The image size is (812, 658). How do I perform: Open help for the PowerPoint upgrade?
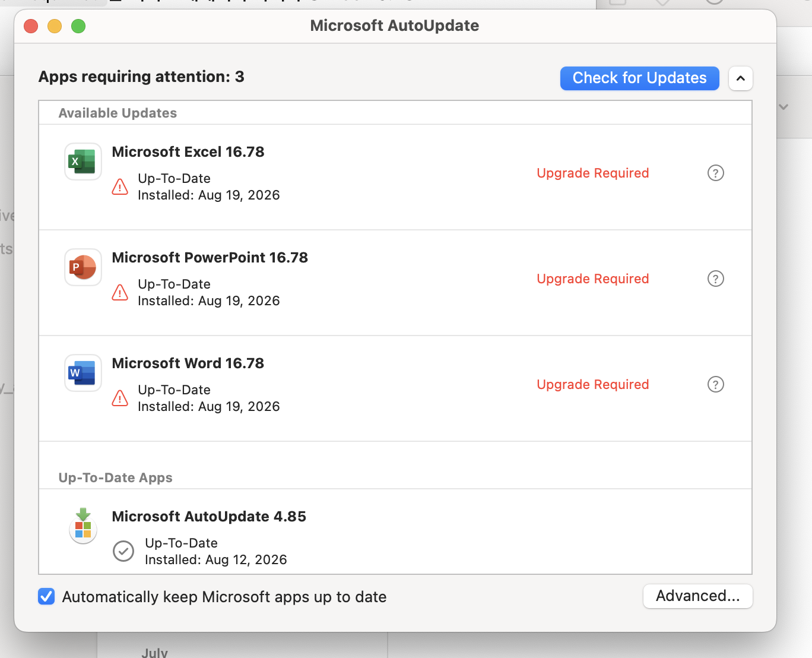[x=716, y=279]
